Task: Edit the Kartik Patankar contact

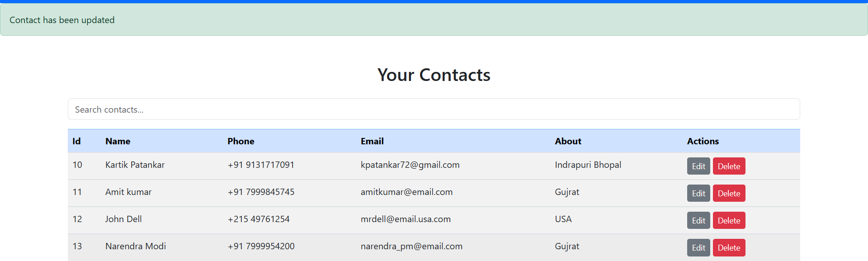Action: (x=698, y=166)
